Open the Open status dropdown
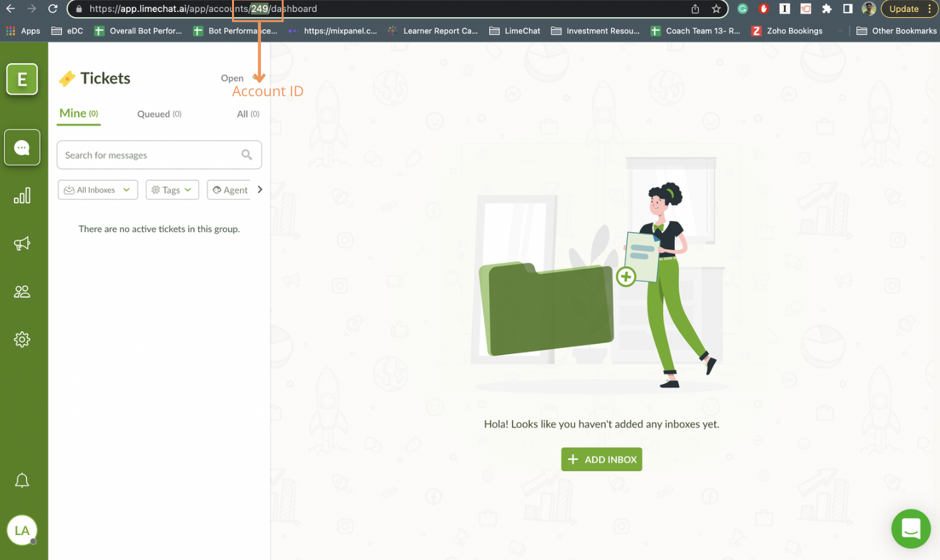This screenshot has height=560, width=940. pyautogui.click(x=237, y=78)
